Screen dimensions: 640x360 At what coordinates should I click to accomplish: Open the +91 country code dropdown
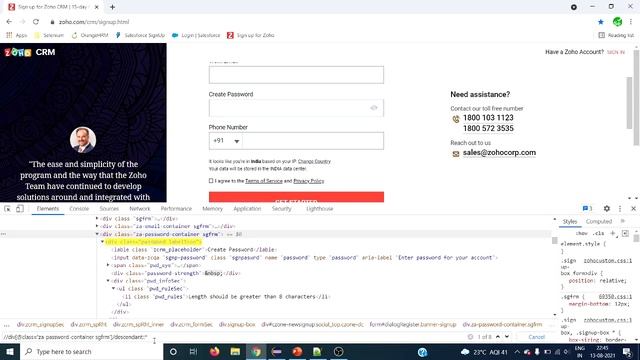pyautogui.click(x=226, y=141)
